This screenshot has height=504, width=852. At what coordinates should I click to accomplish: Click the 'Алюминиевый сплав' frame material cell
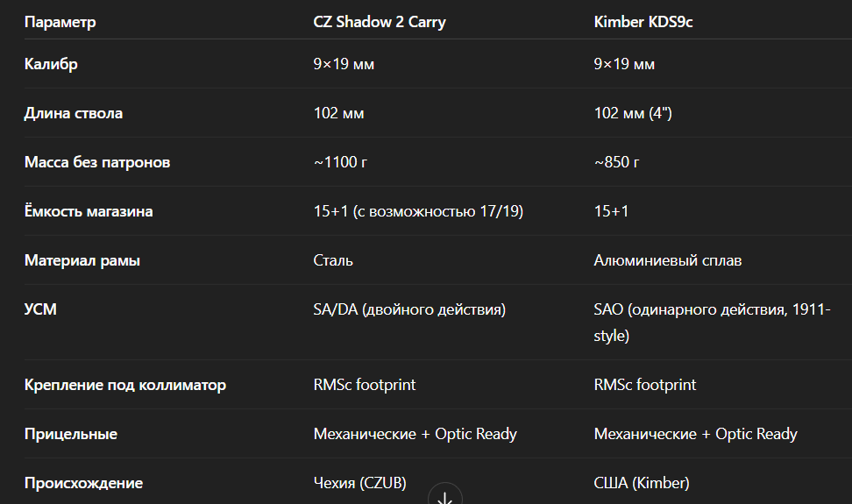(668, 260)
